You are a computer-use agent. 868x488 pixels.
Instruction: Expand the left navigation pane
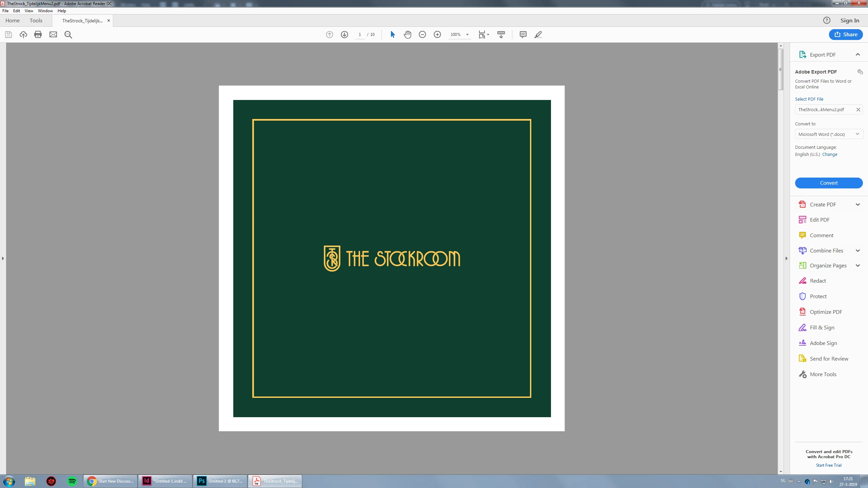[3, 258]
